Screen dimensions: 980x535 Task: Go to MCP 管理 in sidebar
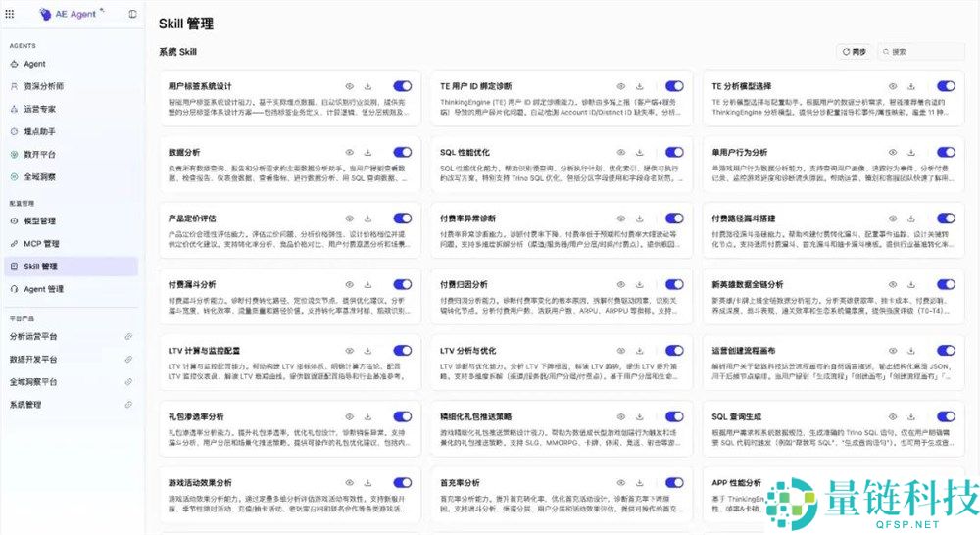[71, 244]
